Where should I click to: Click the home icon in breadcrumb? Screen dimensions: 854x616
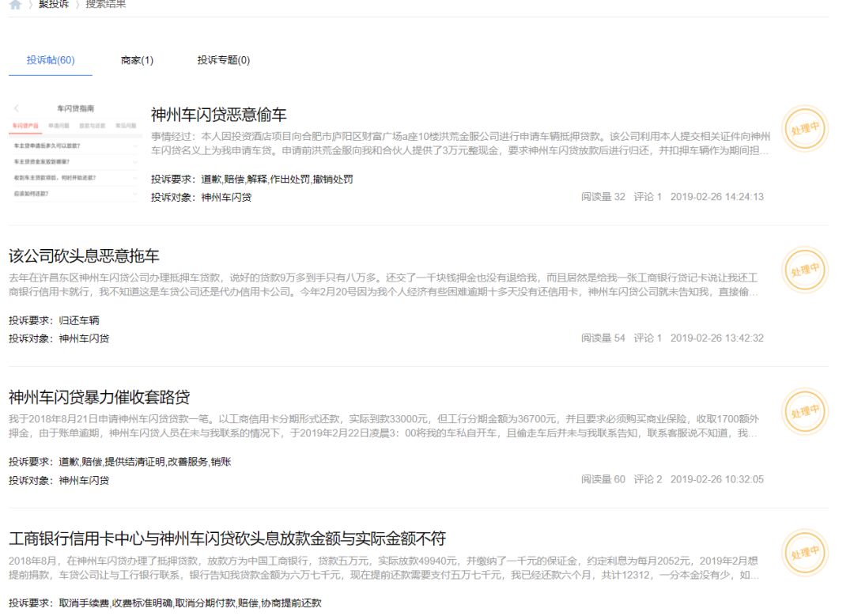15,4
